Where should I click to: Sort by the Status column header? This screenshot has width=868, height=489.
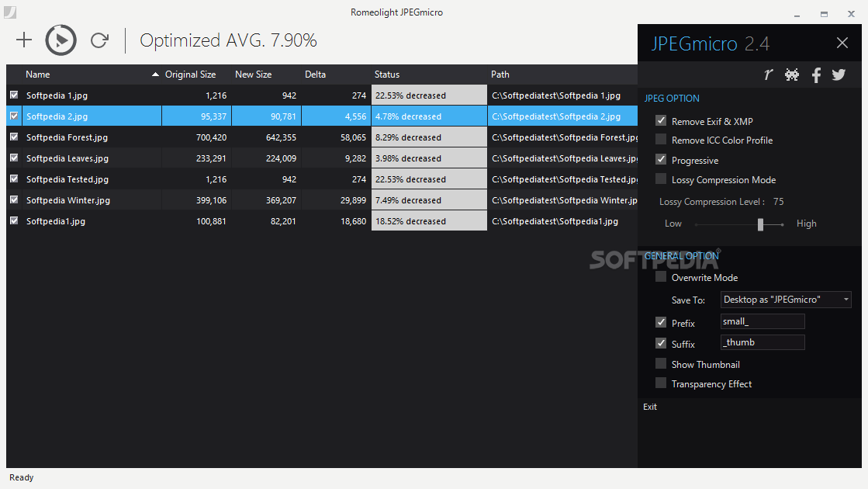coord(386,75)
